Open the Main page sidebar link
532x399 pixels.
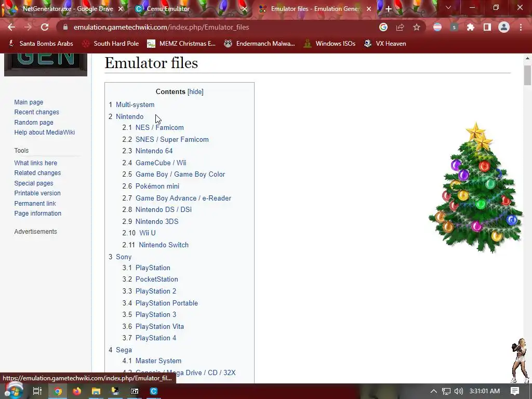(x=29, y=102)
